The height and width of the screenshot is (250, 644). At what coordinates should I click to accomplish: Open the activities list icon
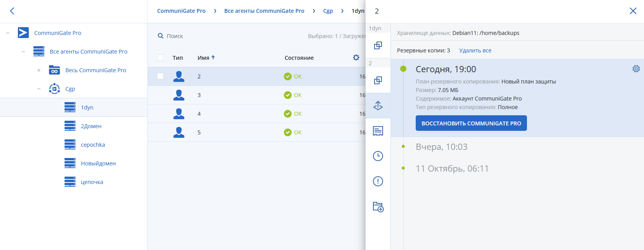[x=378, y=131]
